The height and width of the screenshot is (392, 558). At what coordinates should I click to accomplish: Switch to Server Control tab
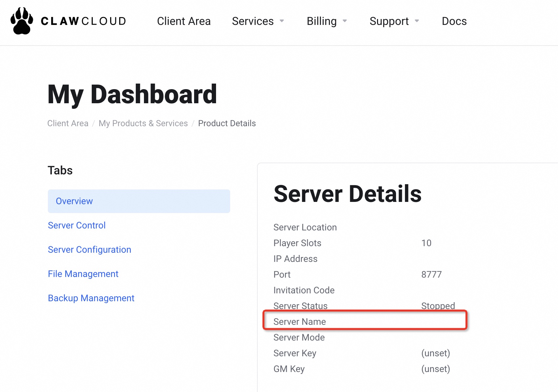pos(77,225)
